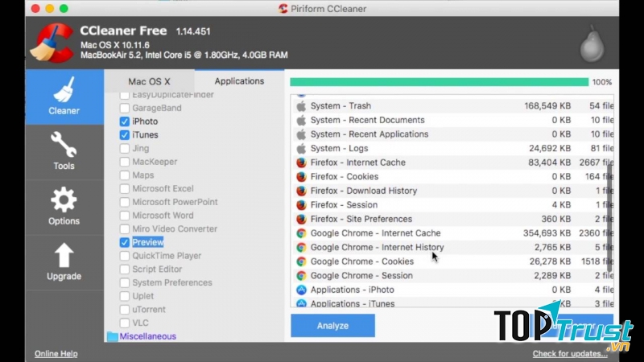
Task: Select the System - Logs result row
Action: click(454, 149)
